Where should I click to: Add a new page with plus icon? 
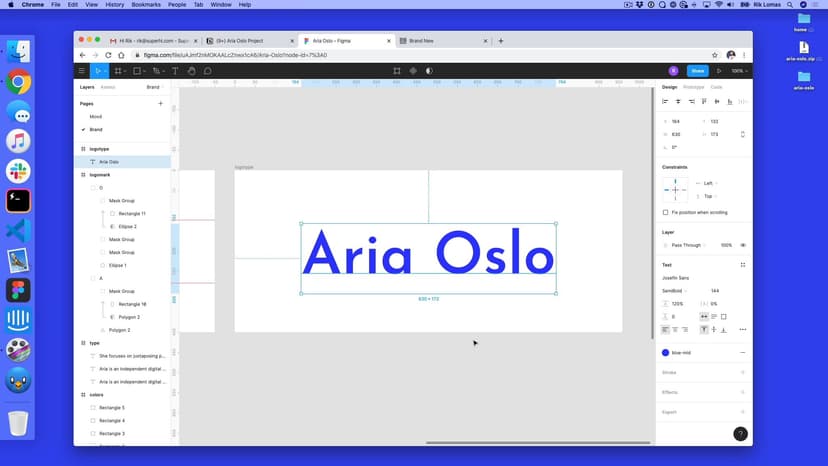(x=160, y=103)
